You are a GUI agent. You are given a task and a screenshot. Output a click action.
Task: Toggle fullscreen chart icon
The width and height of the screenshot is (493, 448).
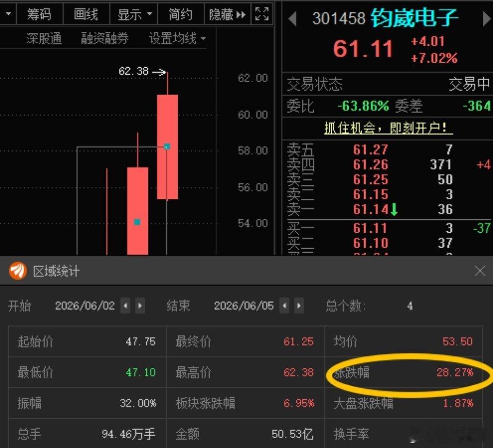click(x=262, y=14)
